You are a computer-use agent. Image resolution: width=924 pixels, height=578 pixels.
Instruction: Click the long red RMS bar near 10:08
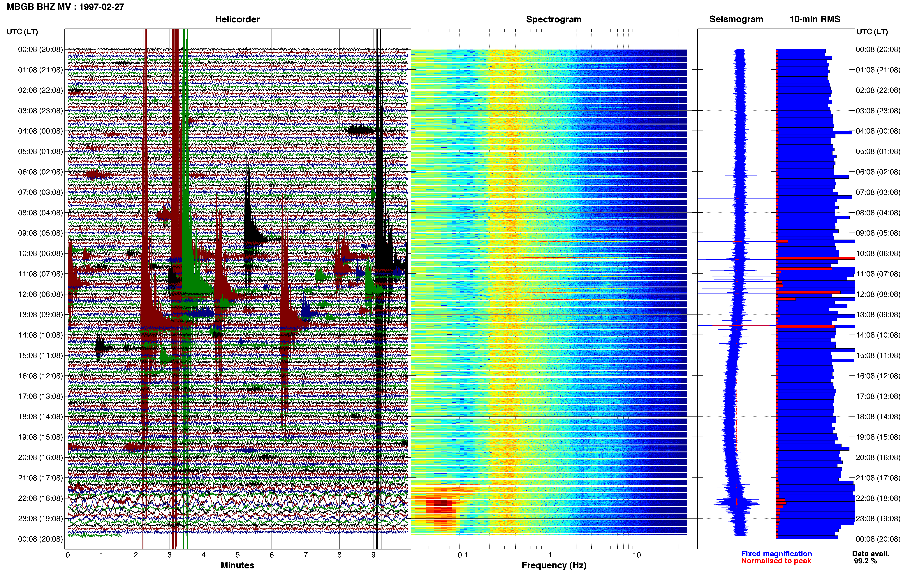816,258
